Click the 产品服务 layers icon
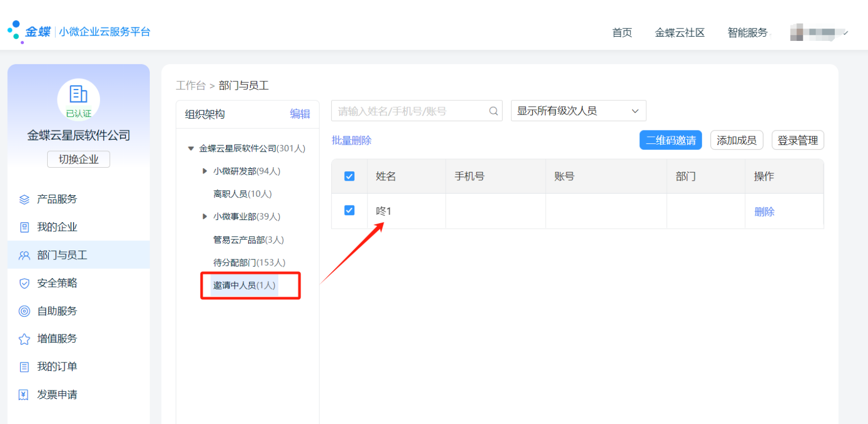Screen dimensions: 868x424 pyautogui.click(x=24, y=199)
